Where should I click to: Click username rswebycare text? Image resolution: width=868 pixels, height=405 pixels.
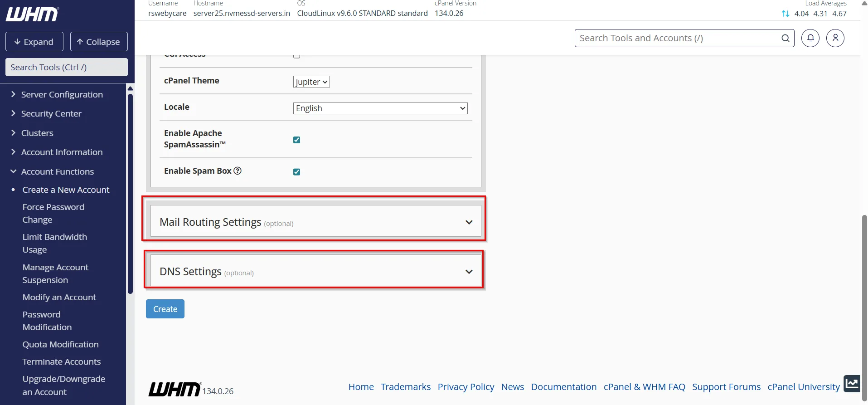pos(167,13)
